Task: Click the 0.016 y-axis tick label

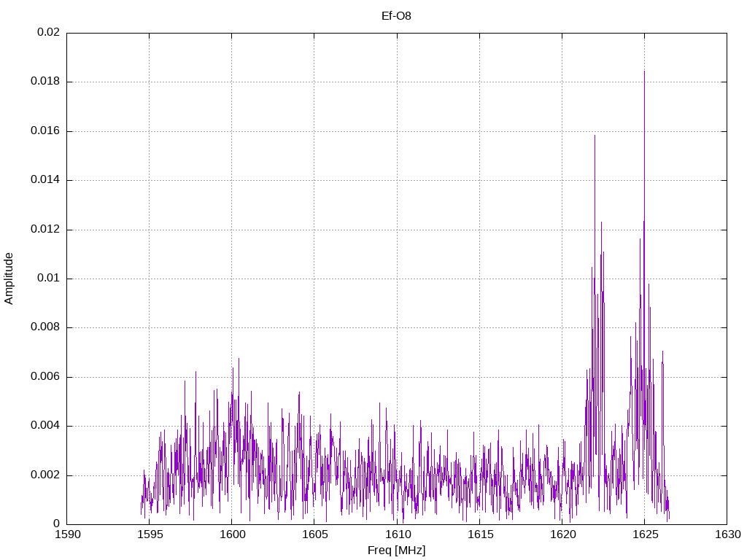Action: [45, 131]
